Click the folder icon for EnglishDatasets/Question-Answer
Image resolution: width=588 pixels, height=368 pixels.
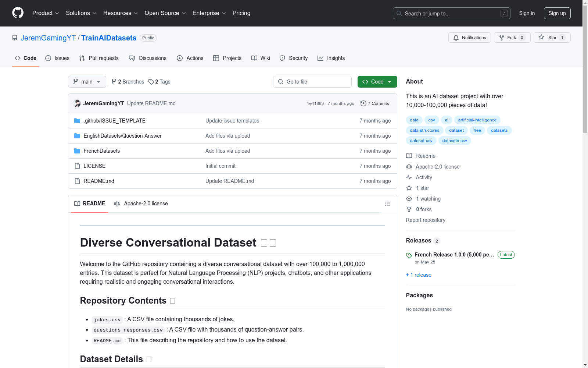77,136
